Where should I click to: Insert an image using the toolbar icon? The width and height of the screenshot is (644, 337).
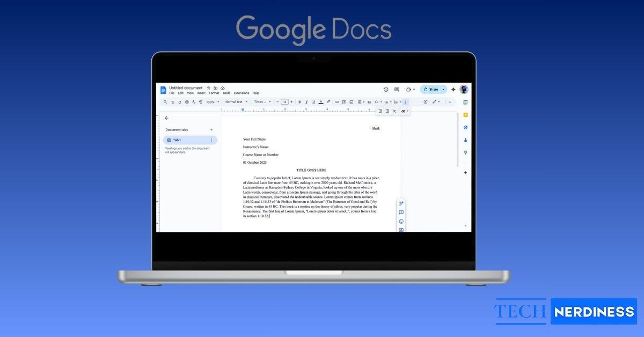point(351,102)
